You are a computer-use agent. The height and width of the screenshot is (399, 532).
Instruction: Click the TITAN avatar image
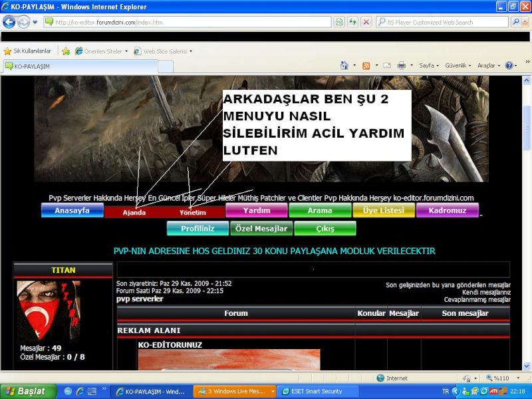pyautogui.click(x=49, y=311)
